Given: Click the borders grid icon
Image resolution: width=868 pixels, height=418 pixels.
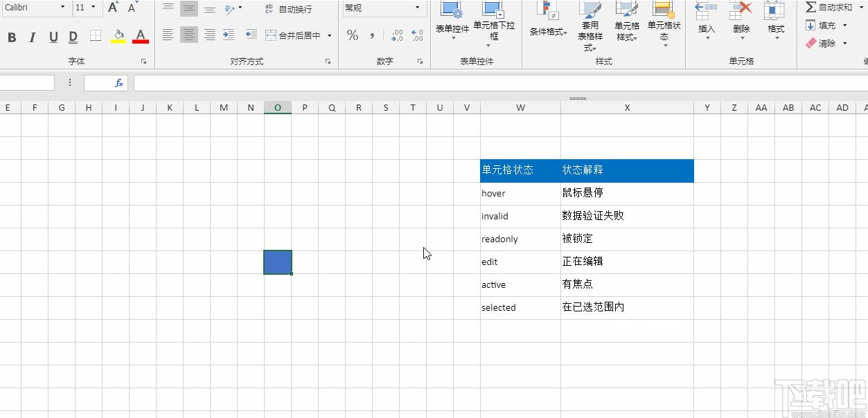Looking at the screenshot, I should [x=96, y=36].
